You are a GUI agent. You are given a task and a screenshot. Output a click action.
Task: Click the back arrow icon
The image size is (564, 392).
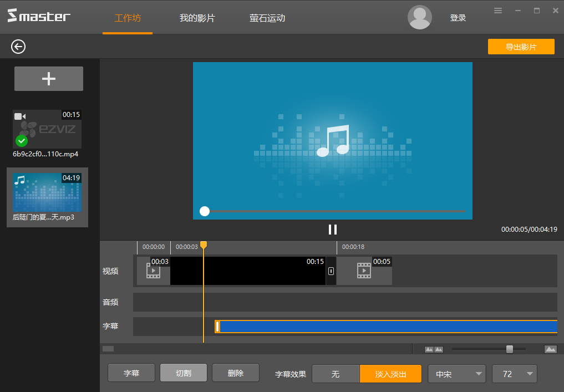(18, 47)
